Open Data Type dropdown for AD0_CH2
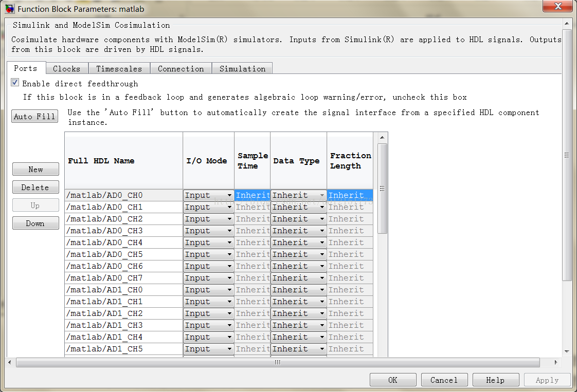 coord(298,219)
